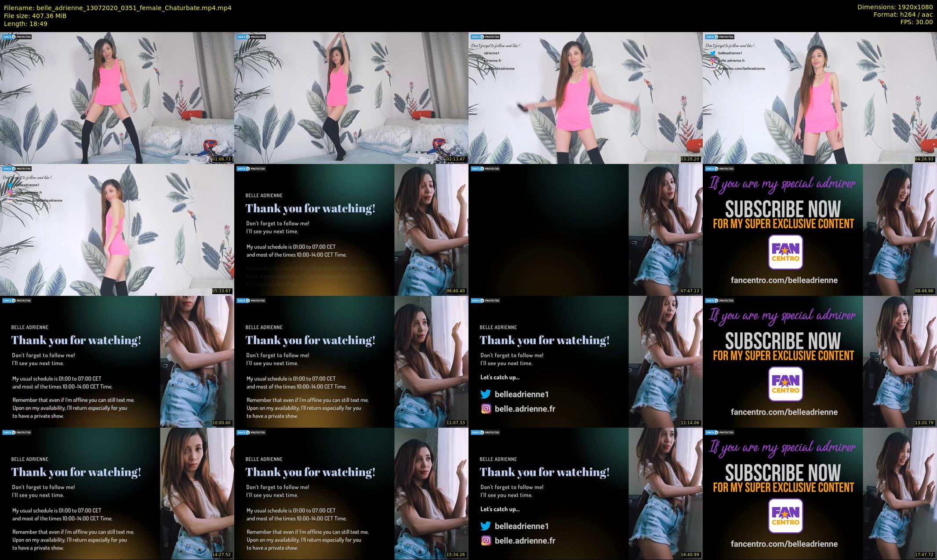Click the frame stamped 16:40.99

click(585, 493)
